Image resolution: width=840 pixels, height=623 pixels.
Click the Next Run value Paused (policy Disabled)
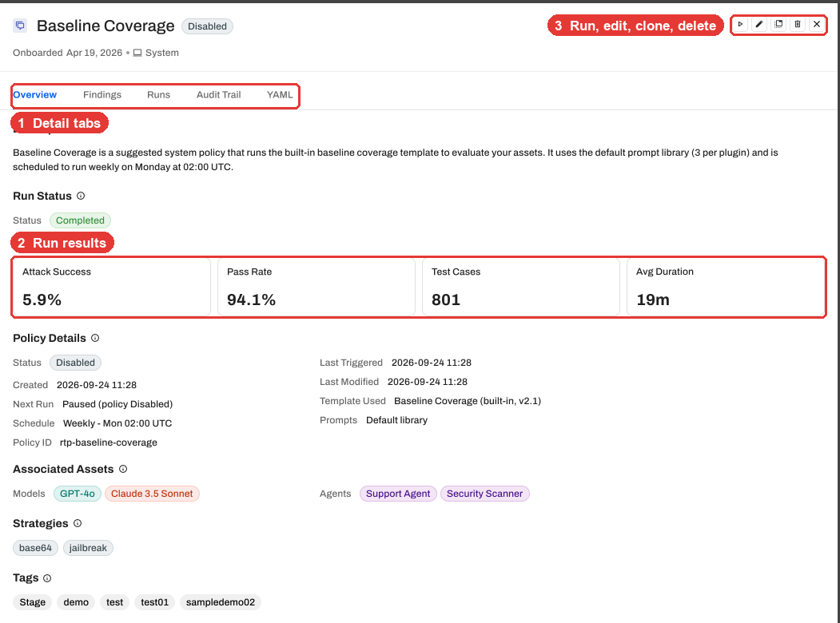click(x=117, y=404)
